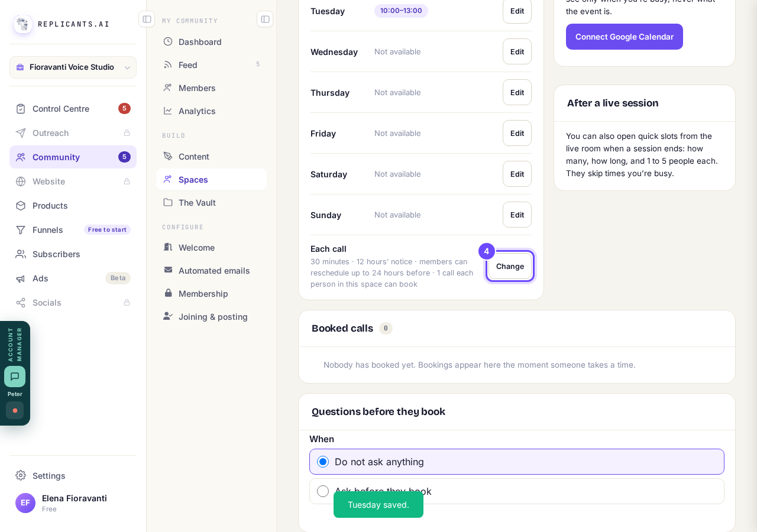Click the Replicants.ai logo icon
The height and width of the screenshot is (532, 757).
click(x=23, y=24)
